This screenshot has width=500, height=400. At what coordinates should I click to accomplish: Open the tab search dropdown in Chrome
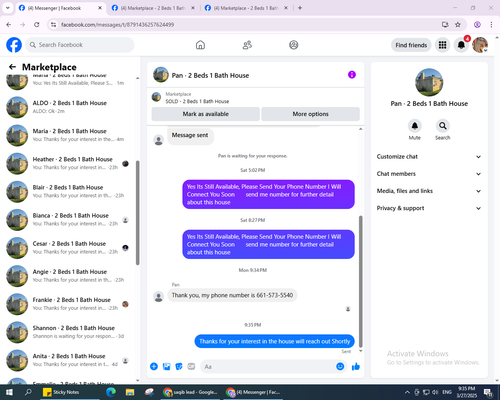tap(7, 8)
